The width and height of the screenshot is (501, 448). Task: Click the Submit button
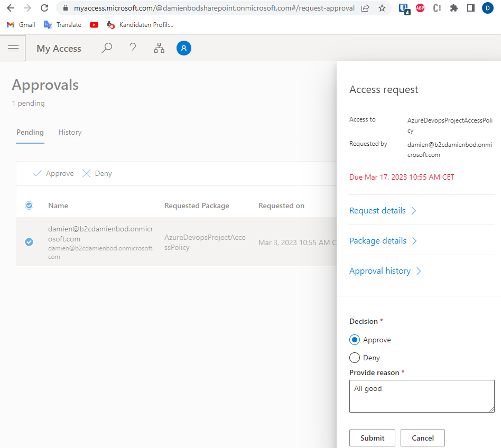(x=373, y=438)
